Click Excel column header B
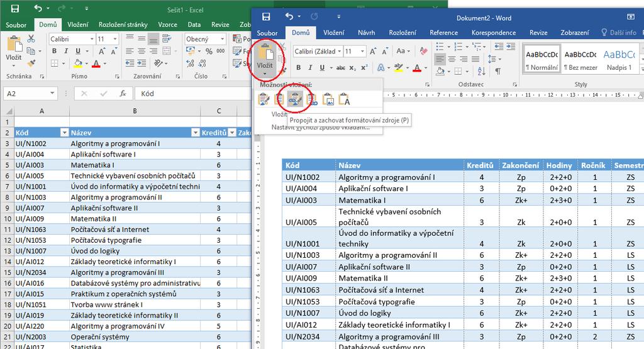644x349 pixels. tap(135, 111)
